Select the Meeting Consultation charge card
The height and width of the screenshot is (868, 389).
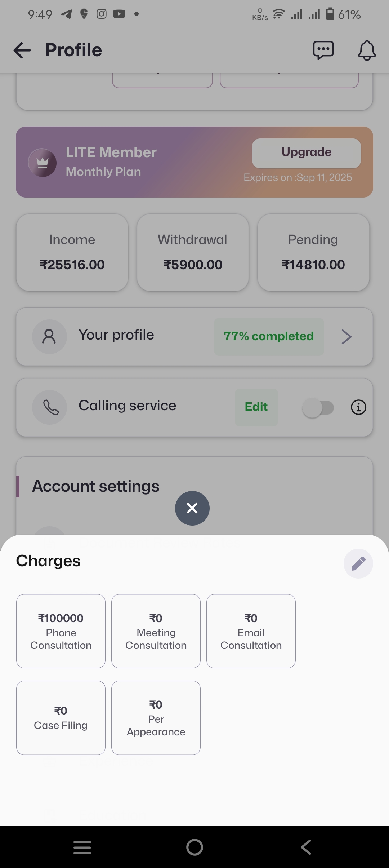pyautogui.click(x=156, y=631)
